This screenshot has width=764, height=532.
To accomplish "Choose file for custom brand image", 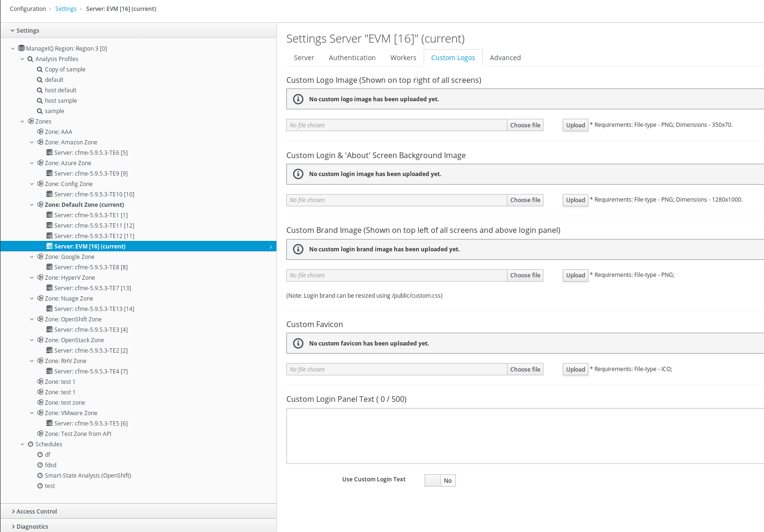I will click(525, 275).
